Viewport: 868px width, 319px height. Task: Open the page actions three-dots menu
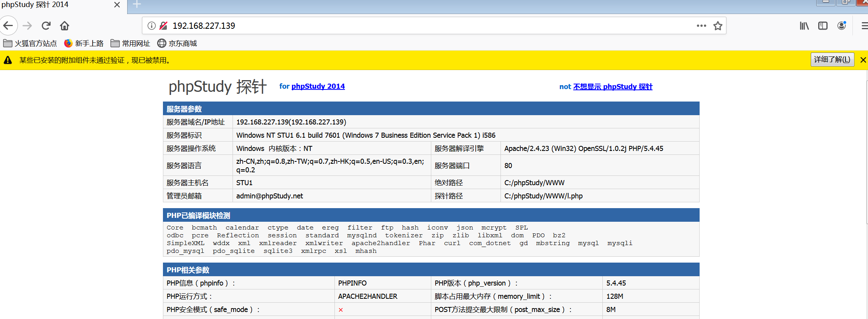click(701, 26)
